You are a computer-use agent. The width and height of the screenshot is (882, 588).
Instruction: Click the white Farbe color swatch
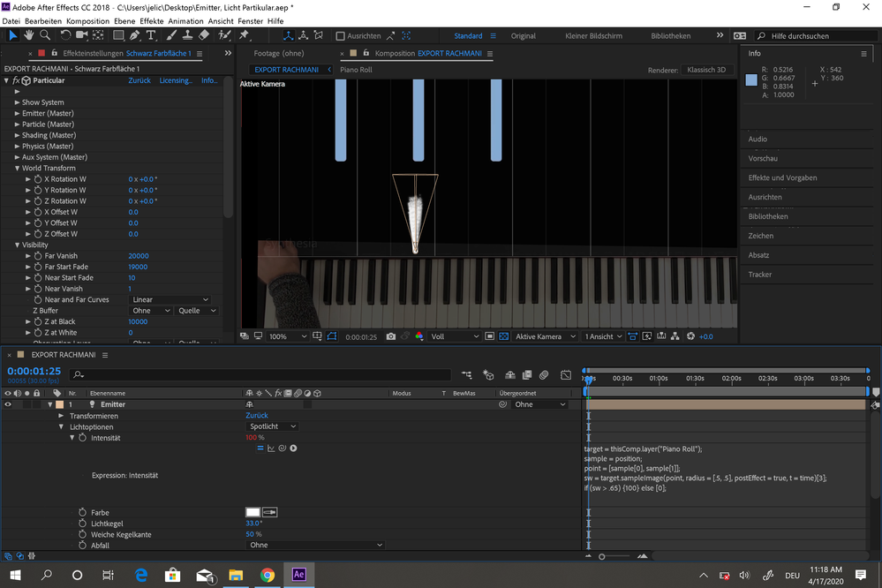pos(253,512)
